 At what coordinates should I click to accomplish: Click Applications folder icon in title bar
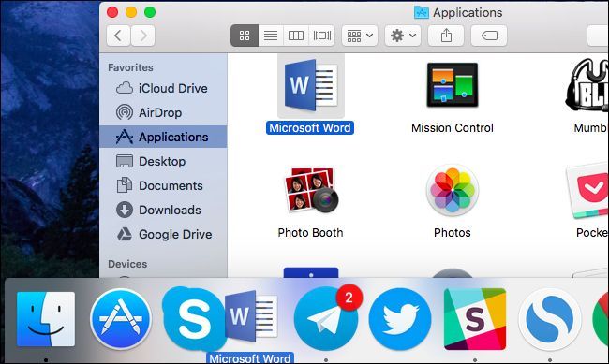coord(422,13)
